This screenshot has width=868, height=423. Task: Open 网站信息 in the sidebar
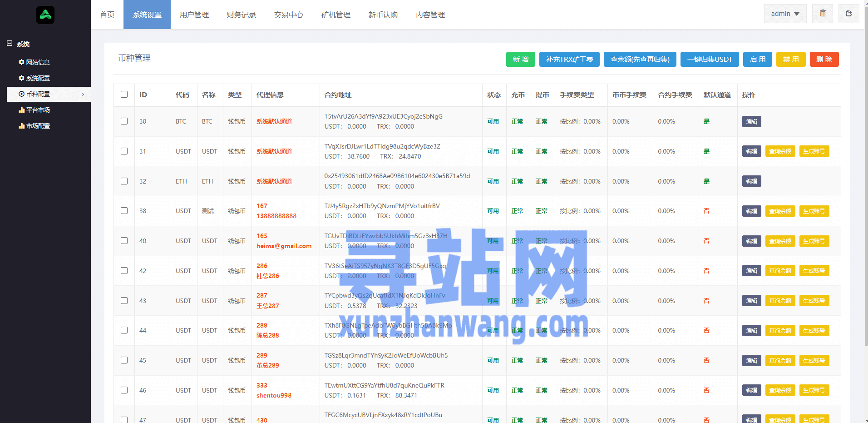click(38, 62)
